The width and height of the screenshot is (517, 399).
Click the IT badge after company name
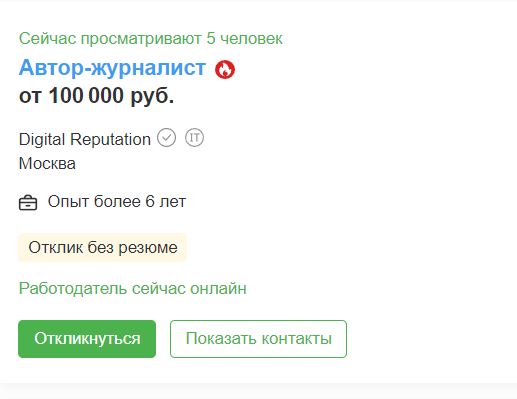coord(194,138)
